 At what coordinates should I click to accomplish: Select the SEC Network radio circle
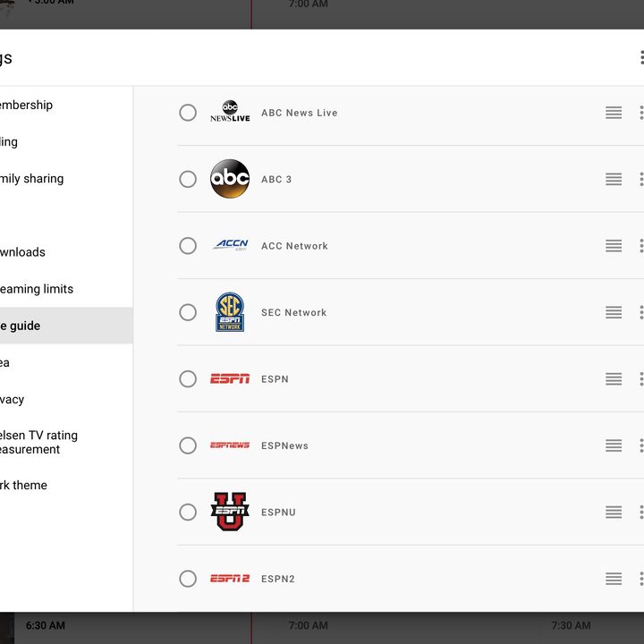[188, 312]
